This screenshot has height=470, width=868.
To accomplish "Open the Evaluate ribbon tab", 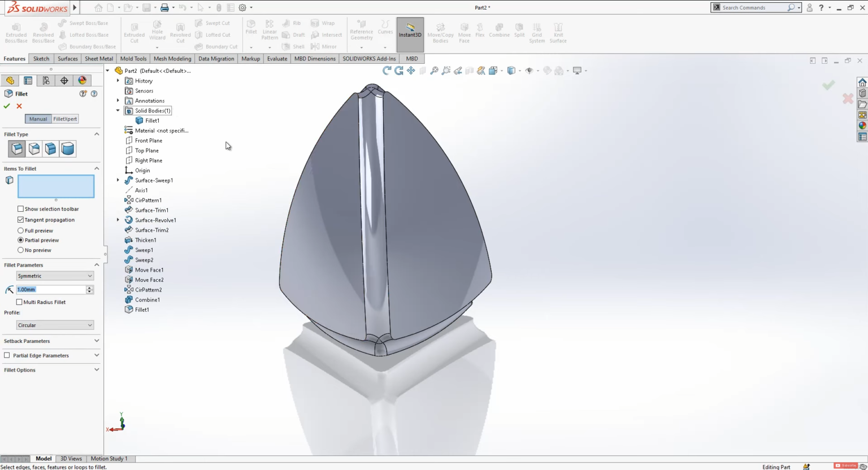I will [x=277, y=58].
